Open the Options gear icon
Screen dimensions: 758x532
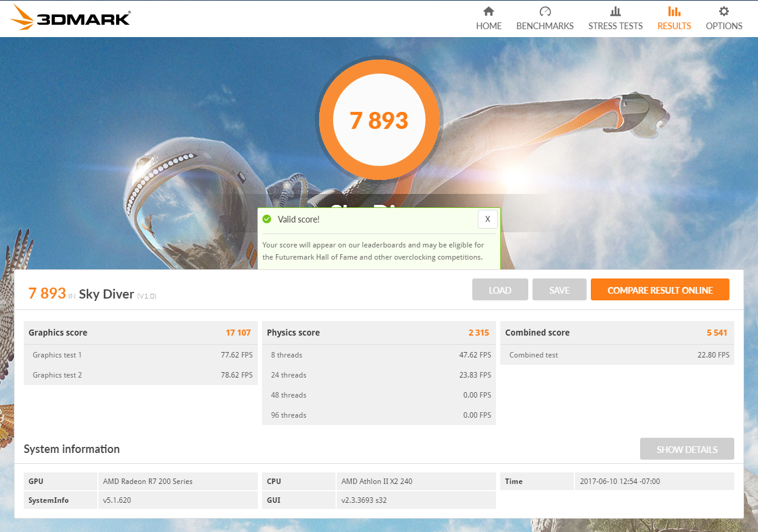(x=724, y=12)
